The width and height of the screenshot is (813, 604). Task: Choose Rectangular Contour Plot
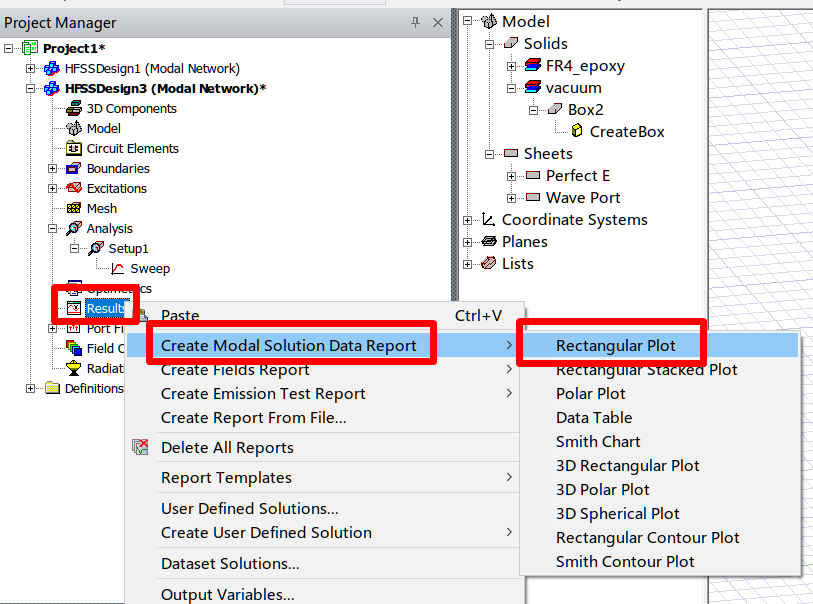click(660, 538)
